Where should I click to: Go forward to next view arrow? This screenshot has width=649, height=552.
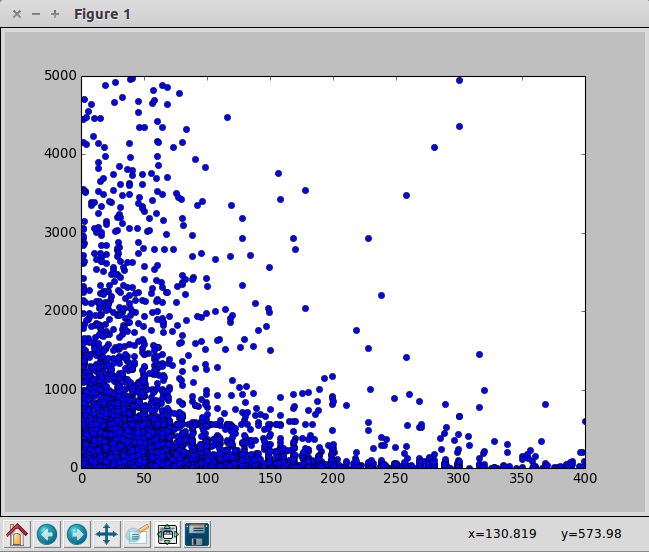(77, 534)
